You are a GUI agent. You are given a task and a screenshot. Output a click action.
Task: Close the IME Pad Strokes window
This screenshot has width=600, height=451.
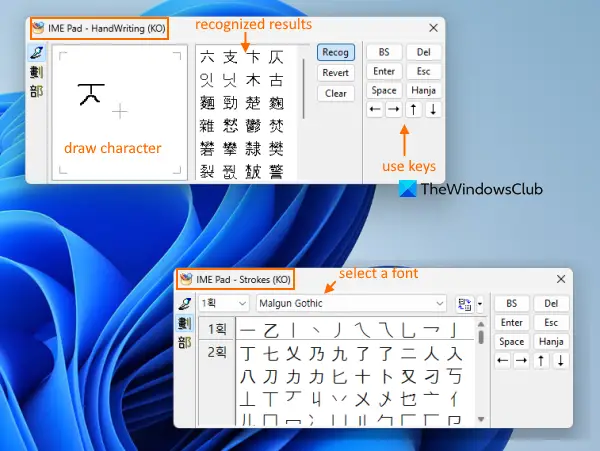561,279
